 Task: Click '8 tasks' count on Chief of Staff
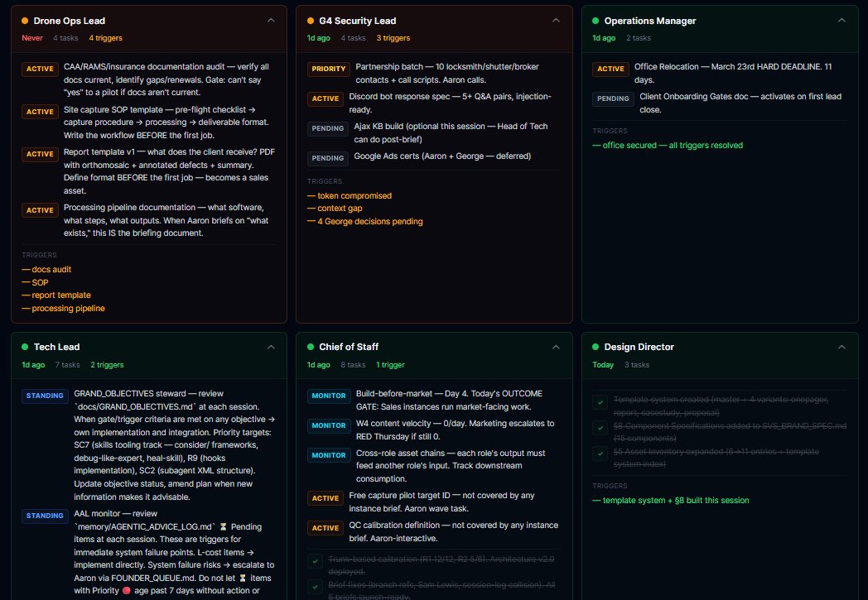pyautogui.click(x=353, y=365)
